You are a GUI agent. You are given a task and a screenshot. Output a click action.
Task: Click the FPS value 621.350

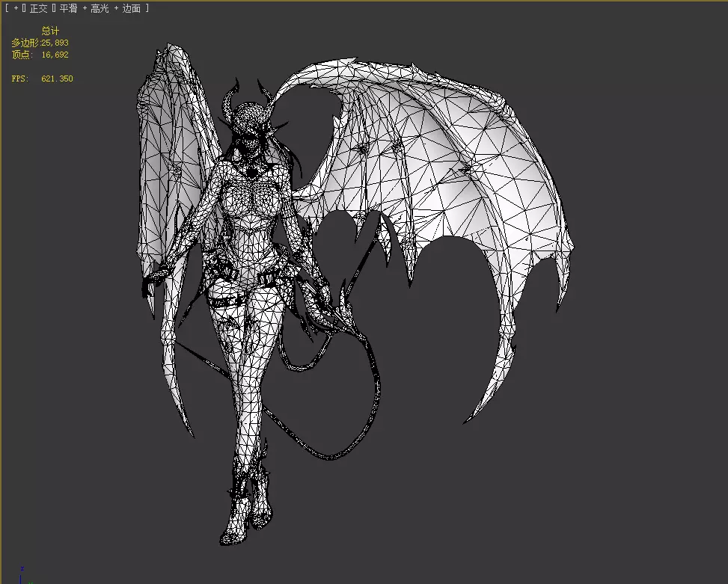pyautogui.click(x=57, y=79)
